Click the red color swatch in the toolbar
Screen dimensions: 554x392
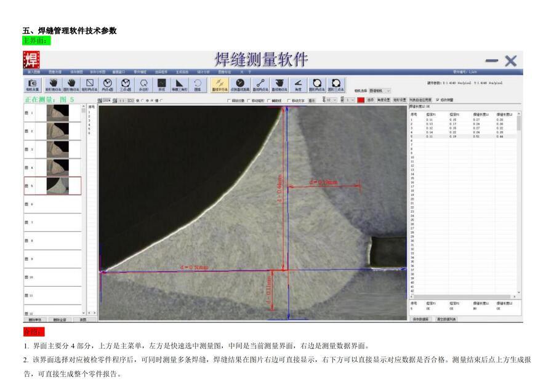pyautogui.click(x=361, y=100)
